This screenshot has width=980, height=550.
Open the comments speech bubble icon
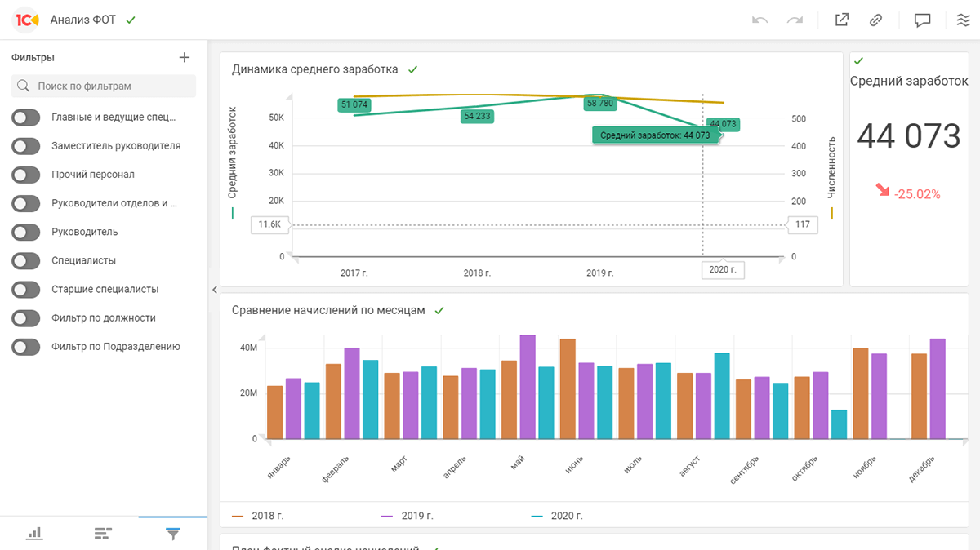[x=923, y=20]
